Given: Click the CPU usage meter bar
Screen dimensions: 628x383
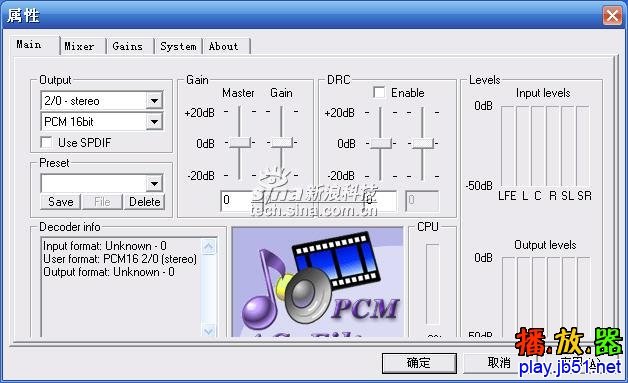Looking at the screenshot, I should tap(432, 284).
